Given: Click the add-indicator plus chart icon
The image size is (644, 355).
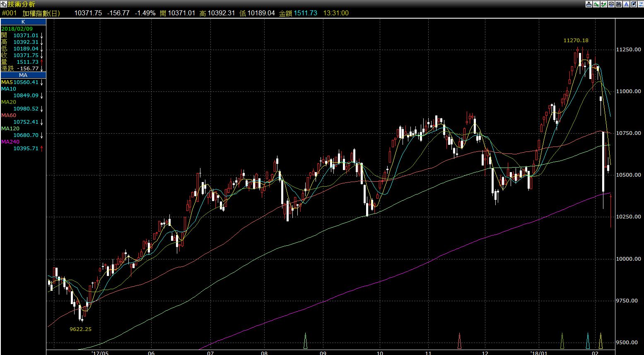Looking at the screenshot, I should (604, 4).
